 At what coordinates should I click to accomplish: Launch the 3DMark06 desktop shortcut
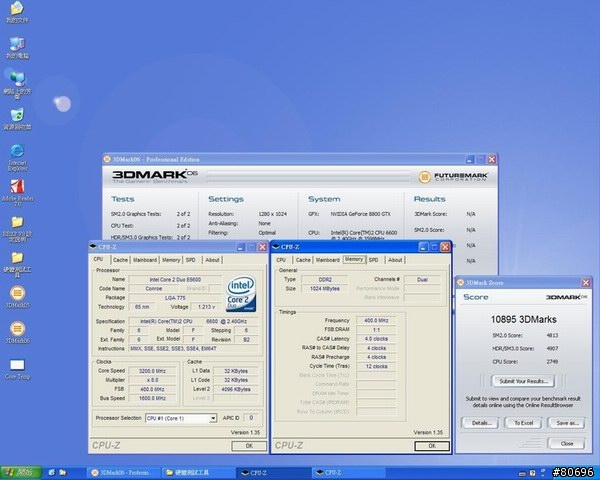click(x=17, y=333)
